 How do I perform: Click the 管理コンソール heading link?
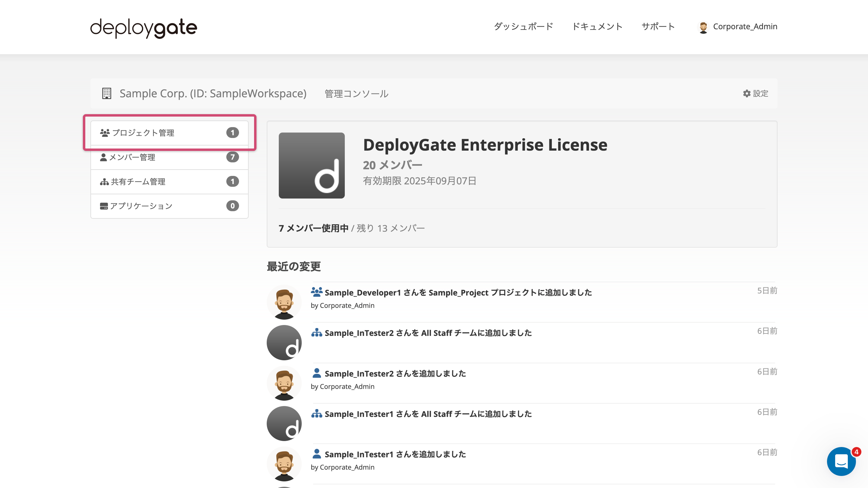point(356,94)
